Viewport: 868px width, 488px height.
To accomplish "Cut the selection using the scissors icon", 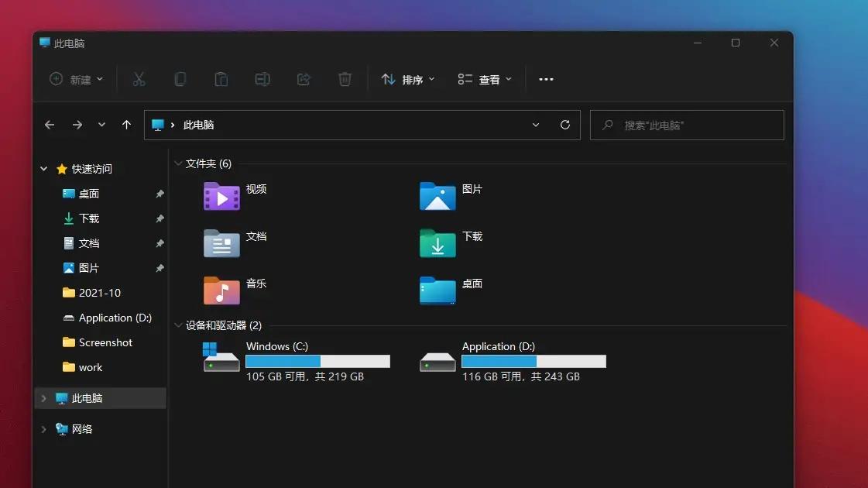I will [x=139, y=79].
